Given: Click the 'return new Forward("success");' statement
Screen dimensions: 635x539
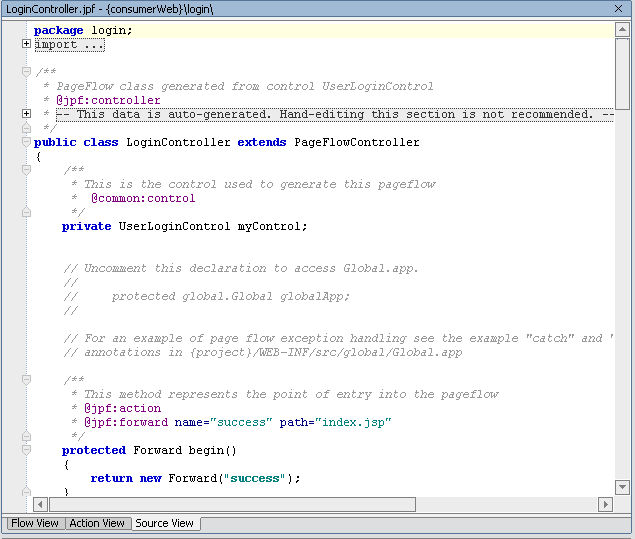Looking at the screenshot, I should click(x=195, y=478).
